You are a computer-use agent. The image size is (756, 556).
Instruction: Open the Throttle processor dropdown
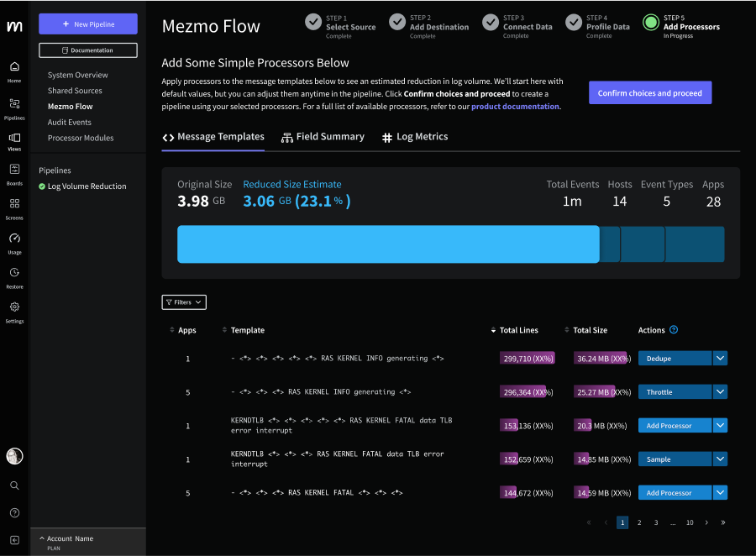720,391
